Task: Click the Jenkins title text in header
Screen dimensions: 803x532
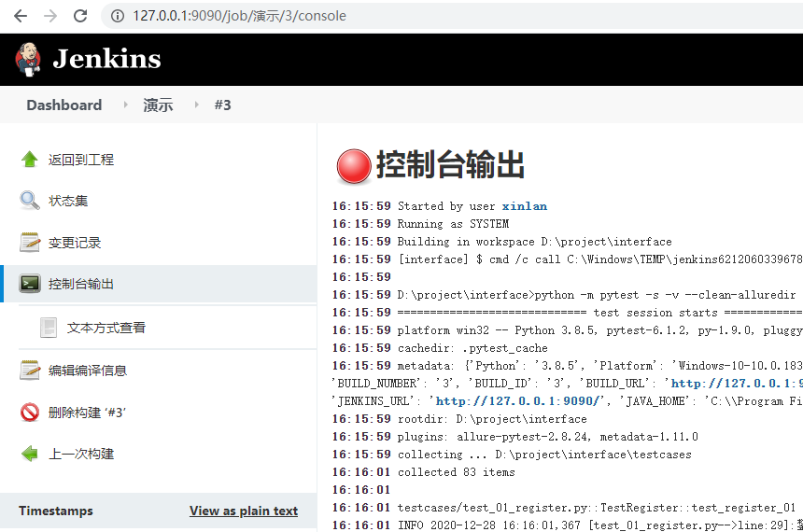Action: (106, 59)
